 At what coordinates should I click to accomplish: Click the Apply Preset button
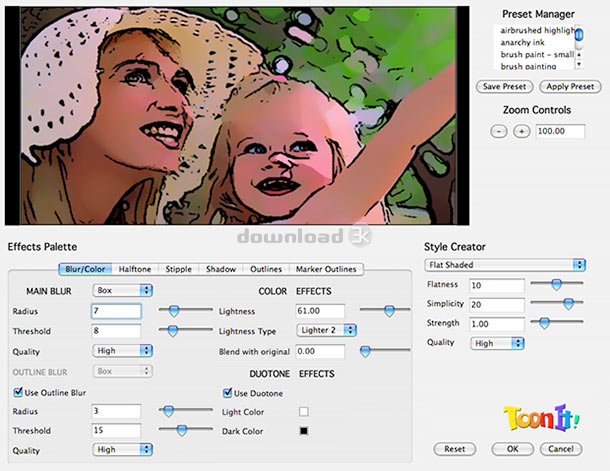pos(570,86)
